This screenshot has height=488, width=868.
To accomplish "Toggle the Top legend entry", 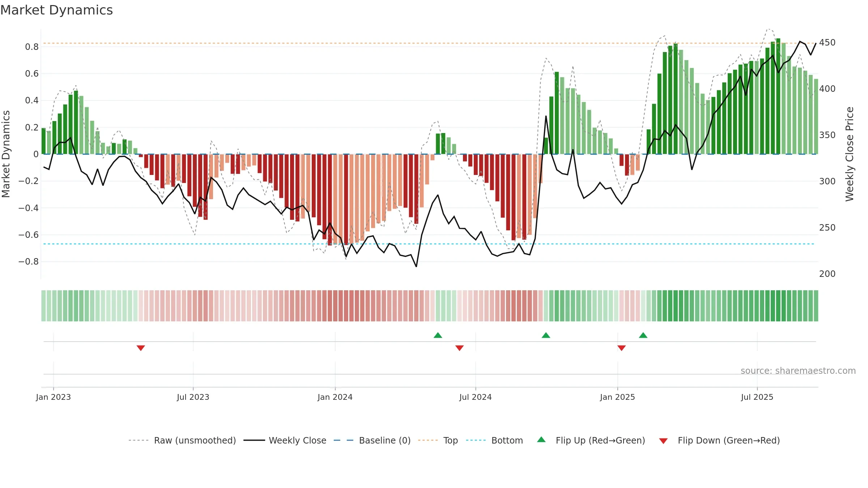I will tap(438, 440).
